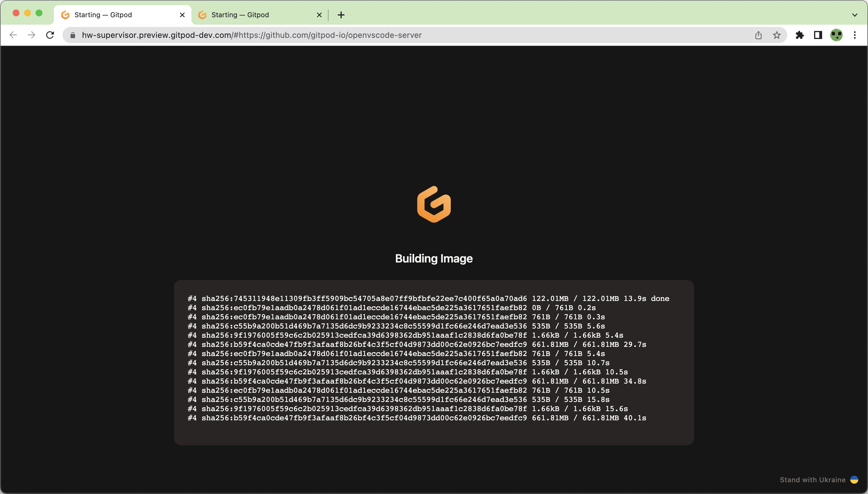
Task: Click the browser back arrow
Action: 13,35
